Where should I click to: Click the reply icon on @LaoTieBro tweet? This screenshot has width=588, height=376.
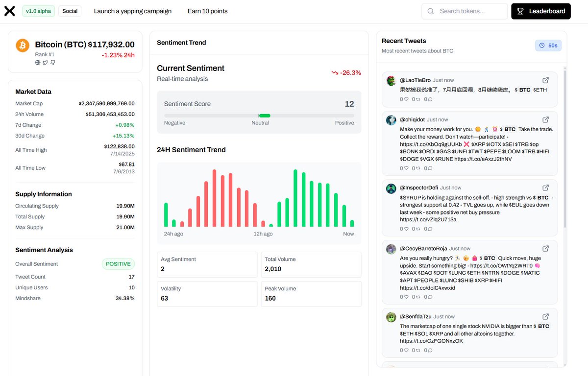430,99
